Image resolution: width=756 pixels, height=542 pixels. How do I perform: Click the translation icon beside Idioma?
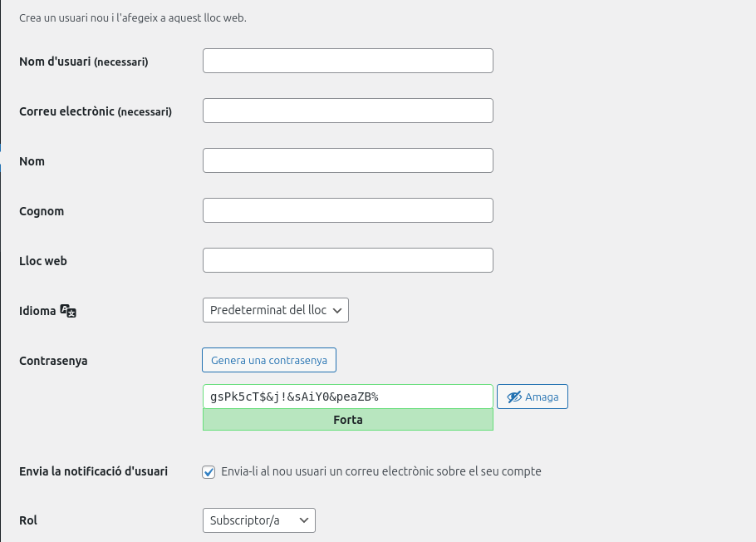coord(69,311)
